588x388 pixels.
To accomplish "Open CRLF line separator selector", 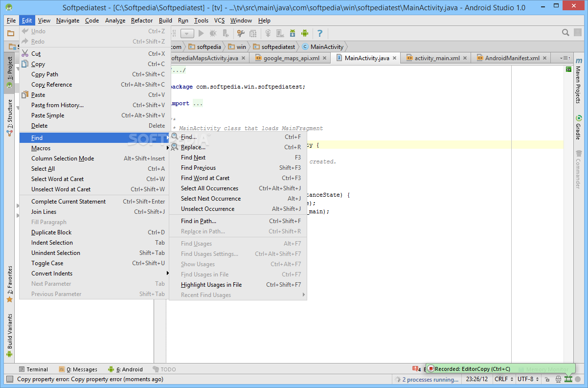I will click(x=504, y=379).
